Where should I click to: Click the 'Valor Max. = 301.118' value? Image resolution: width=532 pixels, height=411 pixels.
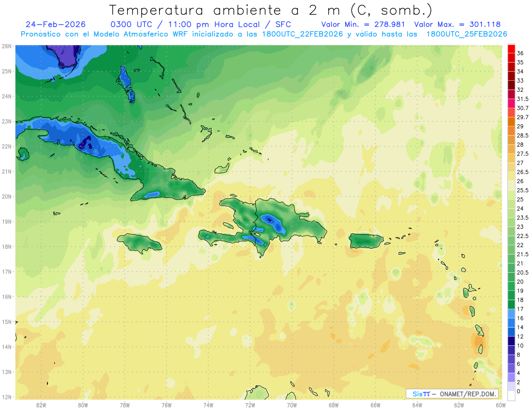tap(457, 24)
